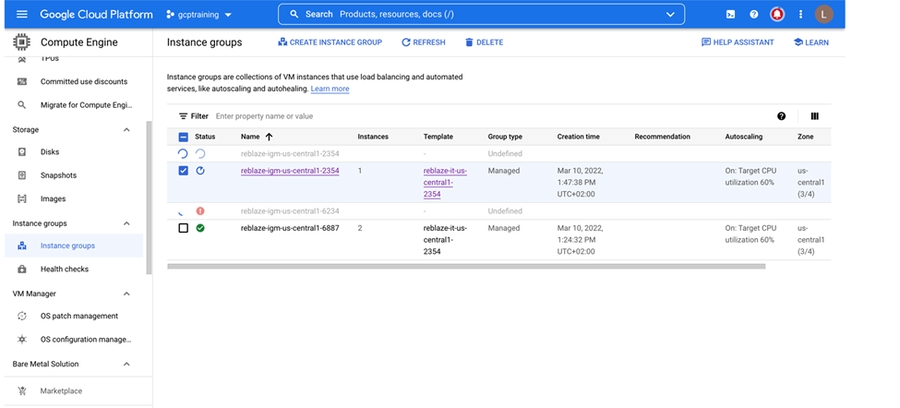This screenshot has height=408, width=900.
Task: Open the three-dot settings menu in header
Action: (x=800, y=15)
